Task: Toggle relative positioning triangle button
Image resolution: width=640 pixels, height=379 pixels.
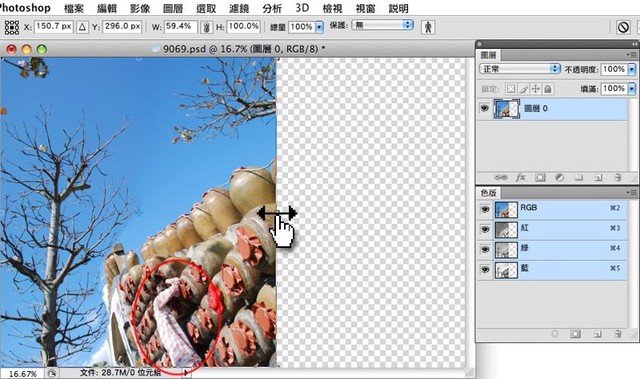Action: pyautogui.click(x=82, y=27)
